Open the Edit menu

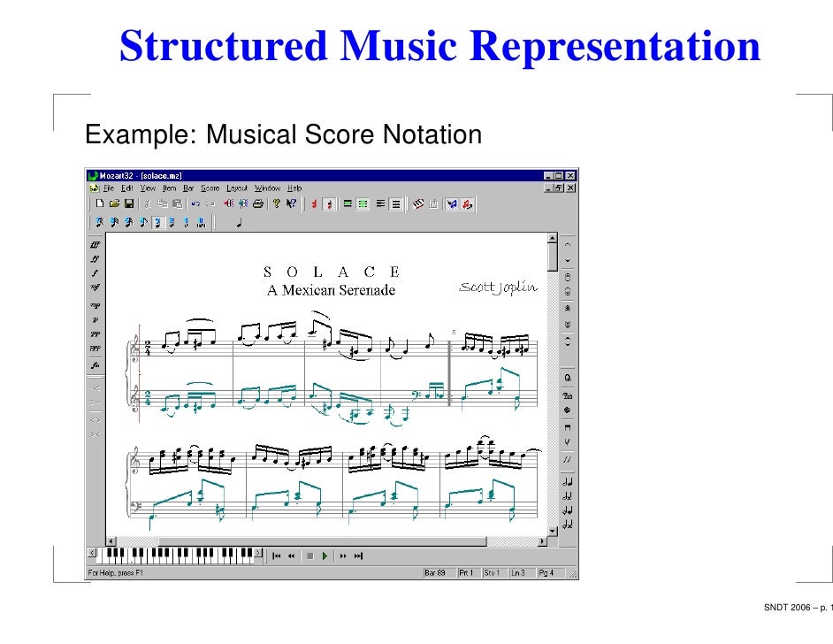[x=127, y=188]
